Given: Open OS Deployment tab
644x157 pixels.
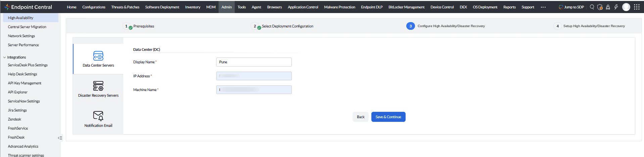Looking at the screenshot, I should coord(485,7).
